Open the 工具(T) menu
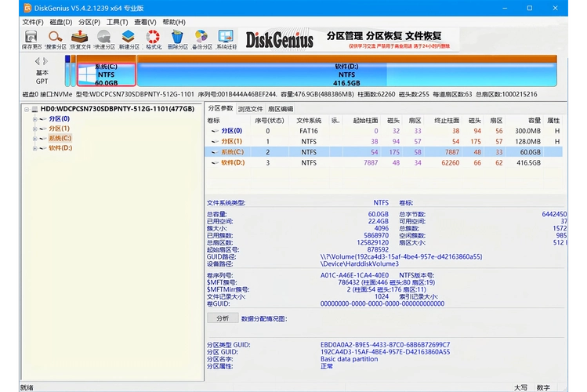Screen dimensions: 587x392 [118, 22]
